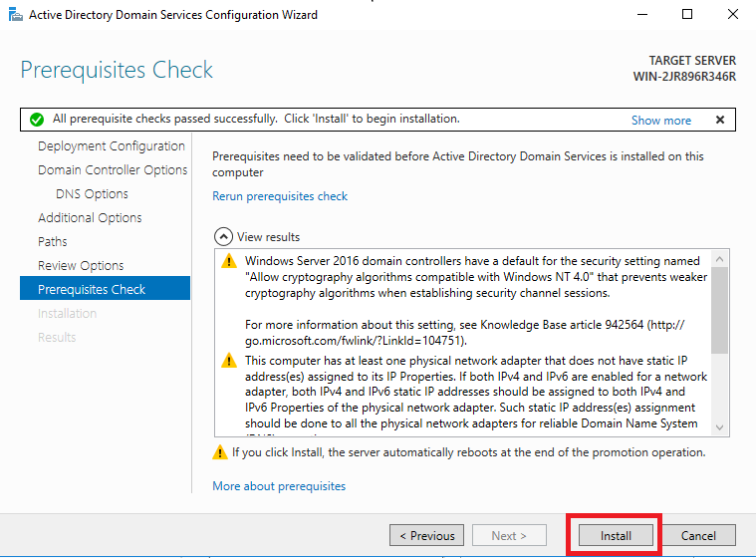Click the green success checkmark icon
Image resolution: width=756 pixels, height=558 pixels.
click(x=37, y=120)
